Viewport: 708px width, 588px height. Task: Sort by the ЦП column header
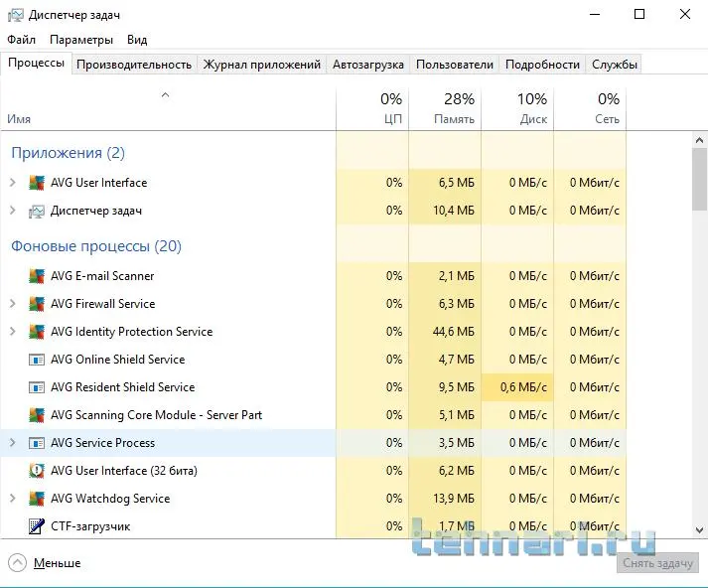[x=372, y=109]
